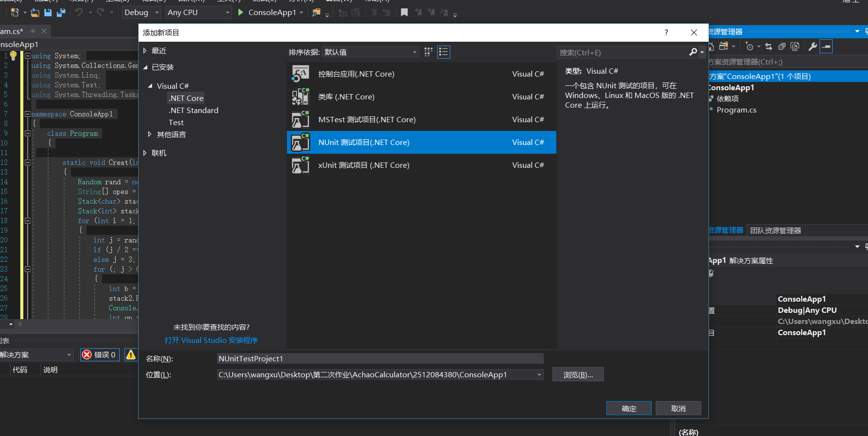Open the 解决方案 scope dropdown in Error List

click(36, 355)
